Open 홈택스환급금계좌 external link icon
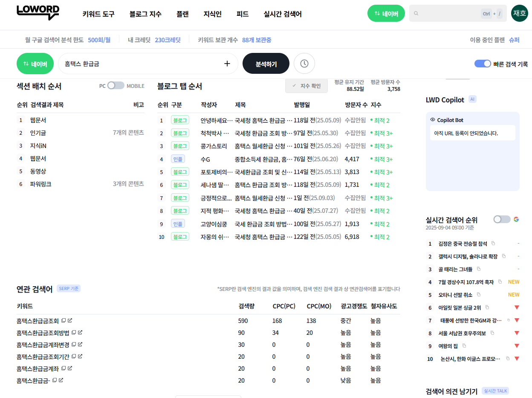 [70, 368]
